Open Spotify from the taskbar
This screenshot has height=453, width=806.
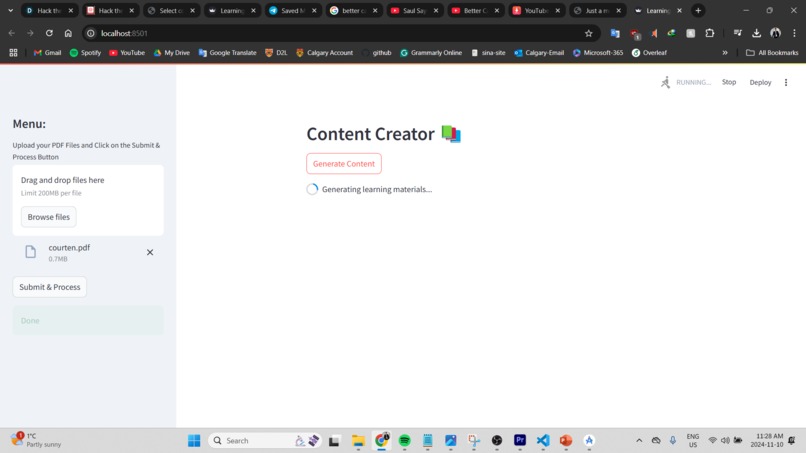(x=405, y=441)
